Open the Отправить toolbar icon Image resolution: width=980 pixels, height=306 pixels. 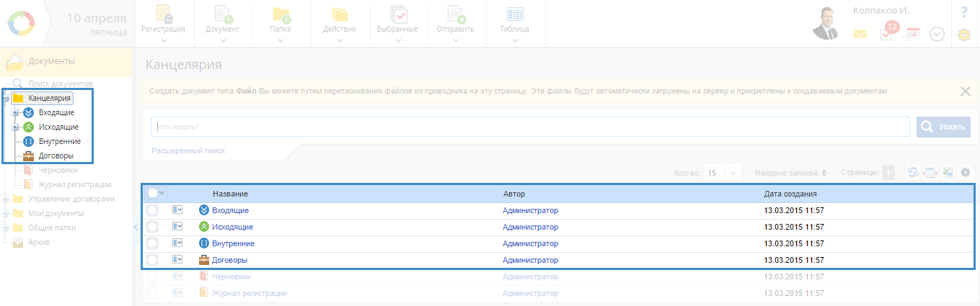coord(455,15)
